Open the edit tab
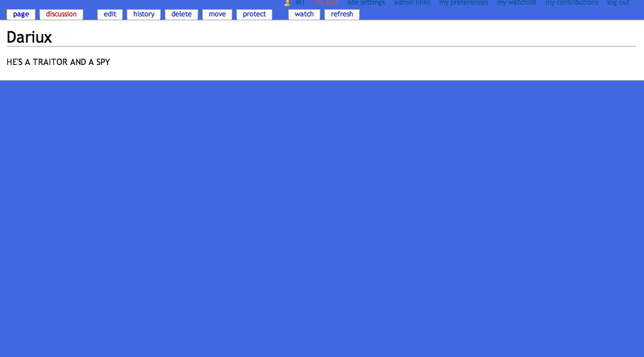Viewport: 644px width, 357px height. [x=110, y=14]
